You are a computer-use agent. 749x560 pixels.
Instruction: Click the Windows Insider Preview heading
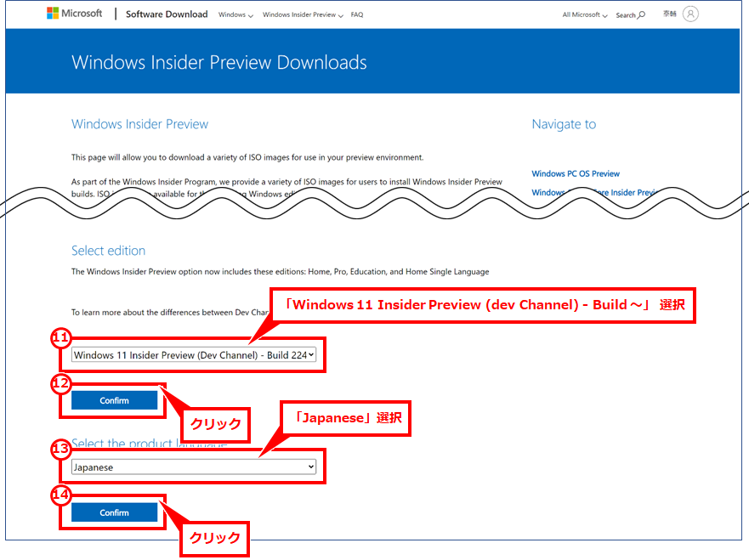140,124
